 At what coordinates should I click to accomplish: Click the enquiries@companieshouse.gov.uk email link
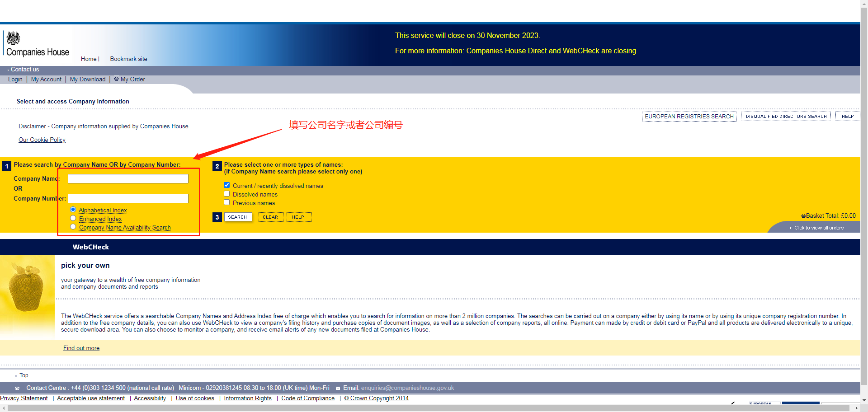pyautogui.click(x=407, y=388)
